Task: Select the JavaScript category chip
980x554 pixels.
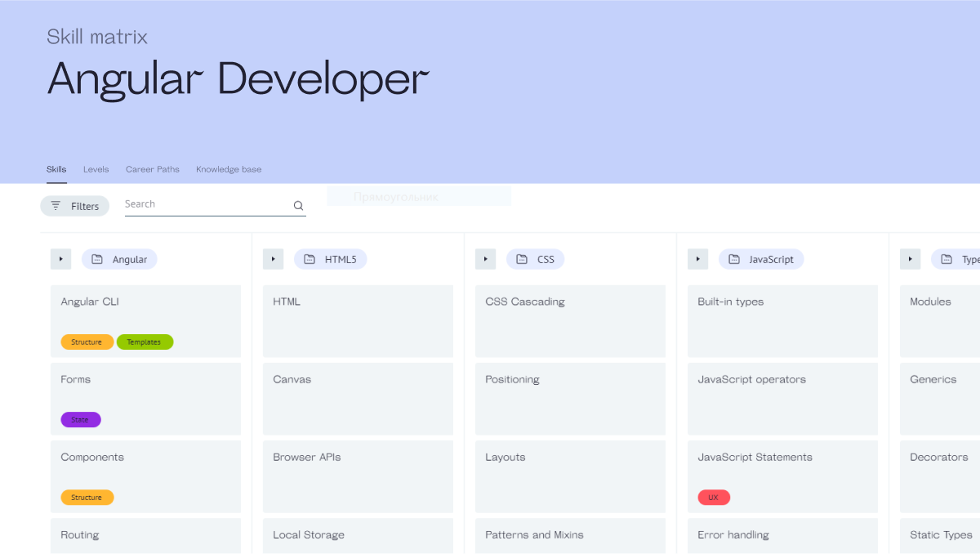Action: click(761, 259)
